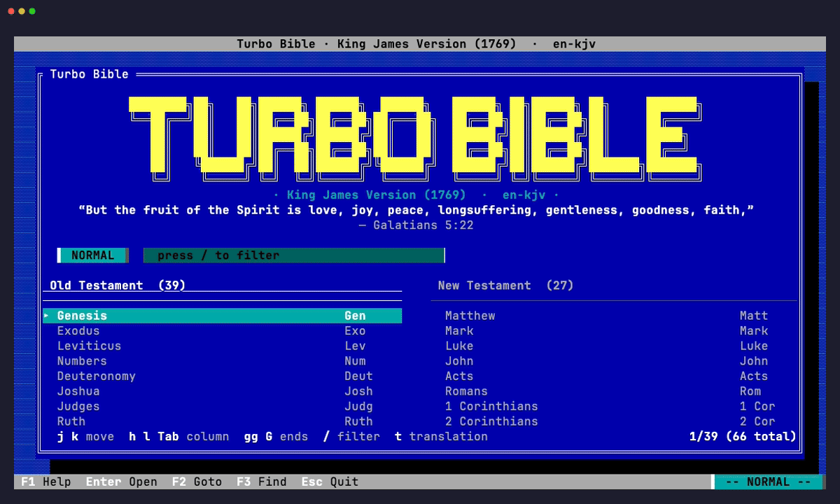Activate F3 Find in the bottom bar
Image resolution: width=840 pixels, height=504 pixels.
click(x=262, y=482)
